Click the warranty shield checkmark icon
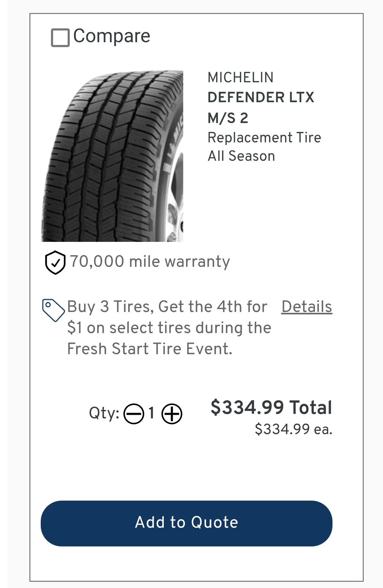Screen dimensions: 383x588 coord(55,262)
